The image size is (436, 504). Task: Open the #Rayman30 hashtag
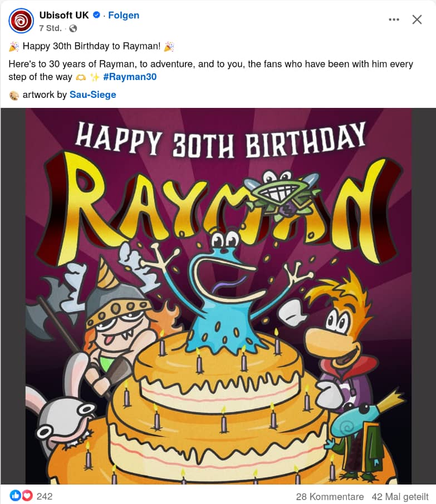coord(130,77)
